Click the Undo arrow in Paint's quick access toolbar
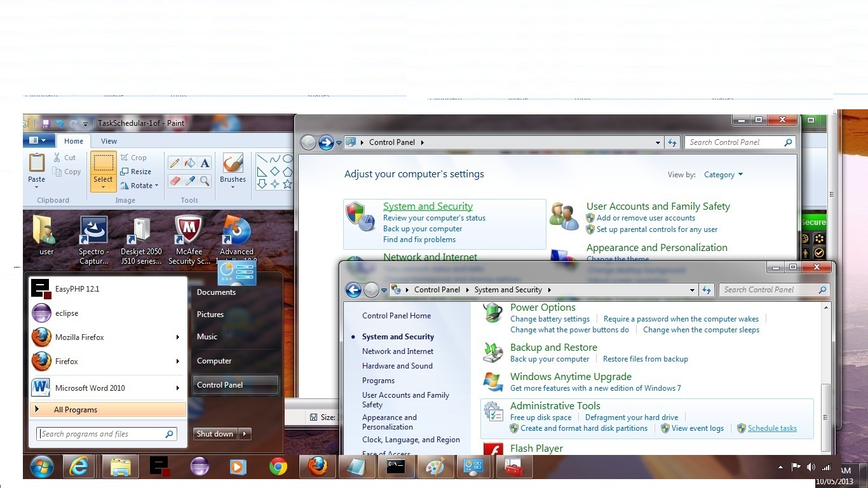Screen dimensions: 868x488 [60, 124]
